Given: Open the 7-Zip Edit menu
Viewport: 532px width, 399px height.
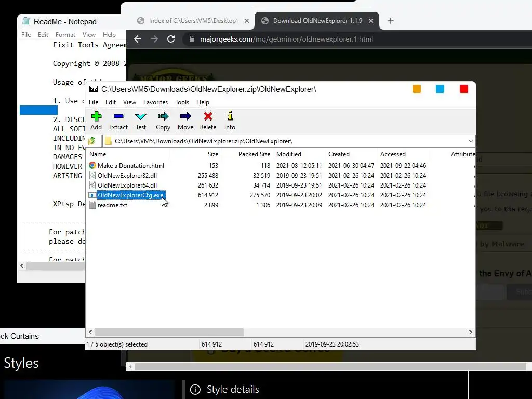Looking at the screenshot, I should (x=111, y=102).
